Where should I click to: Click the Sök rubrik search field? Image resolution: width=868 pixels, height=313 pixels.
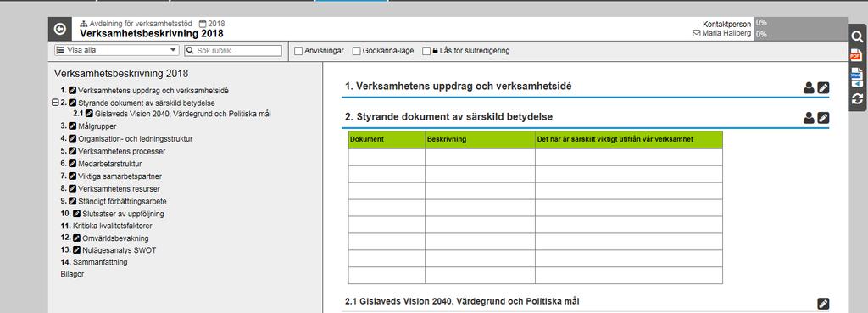pyautogui.click(x=233, y=50)
